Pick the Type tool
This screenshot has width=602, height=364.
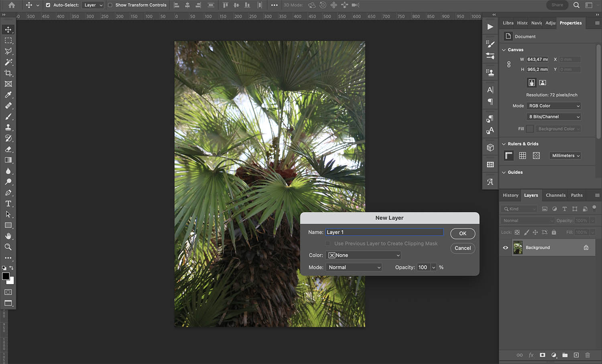[x=8, y=203]
